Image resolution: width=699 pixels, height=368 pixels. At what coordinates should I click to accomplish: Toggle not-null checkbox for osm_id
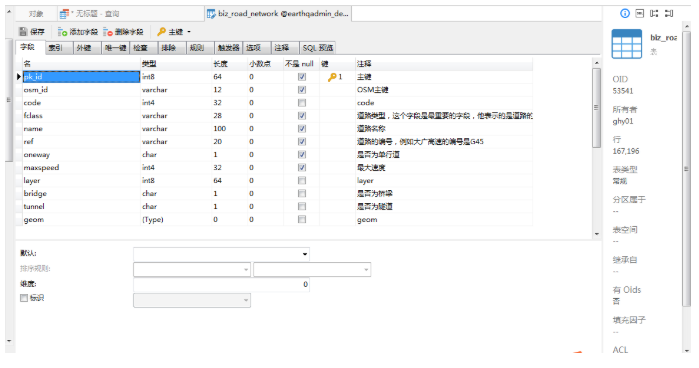point(302,90)
